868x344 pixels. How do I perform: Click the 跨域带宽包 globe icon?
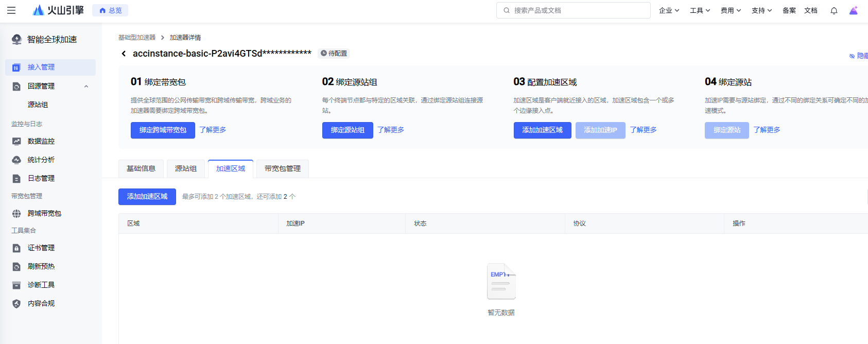coord(16,213)
